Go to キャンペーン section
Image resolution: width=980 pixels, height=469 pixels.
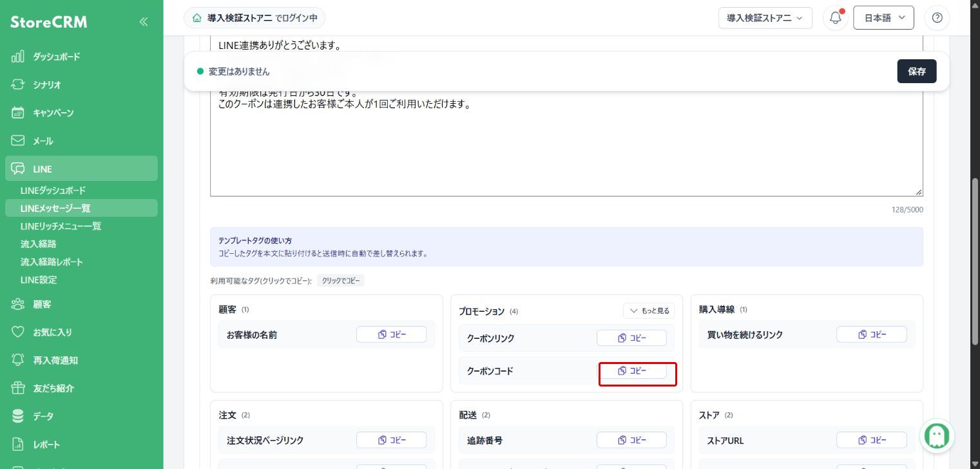[x=81, y=113]
